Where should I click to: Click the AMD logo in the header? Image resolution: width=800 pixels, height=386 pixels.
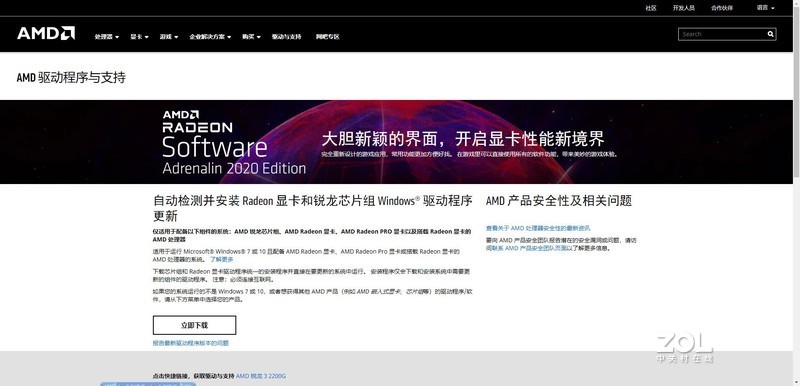(46, 34)
